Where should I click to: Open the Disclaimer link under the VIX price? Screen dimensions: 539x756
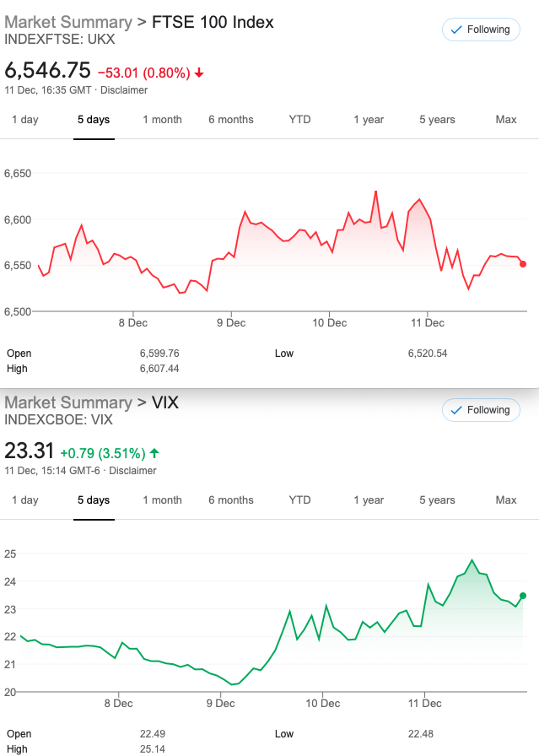pos(132,471)
